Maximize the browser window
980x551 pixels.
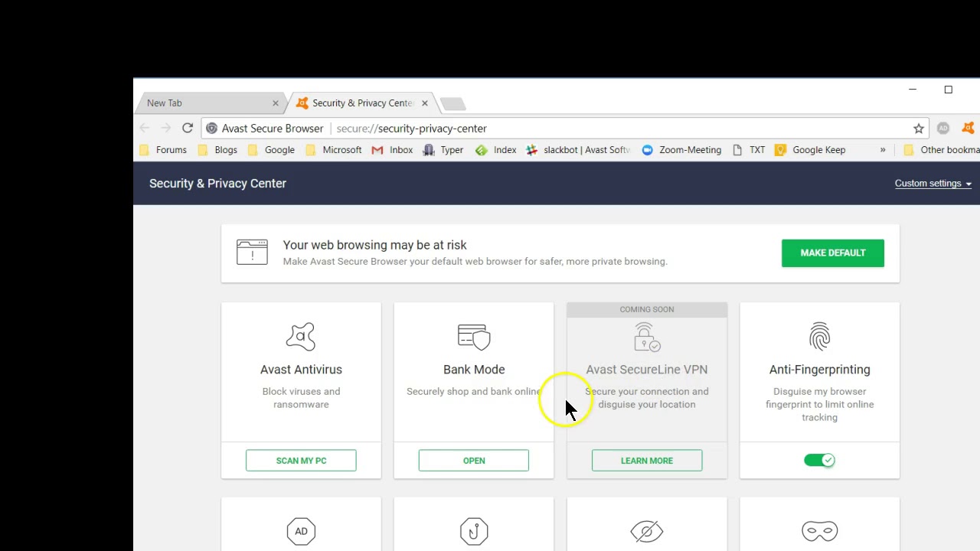point(948,90)
